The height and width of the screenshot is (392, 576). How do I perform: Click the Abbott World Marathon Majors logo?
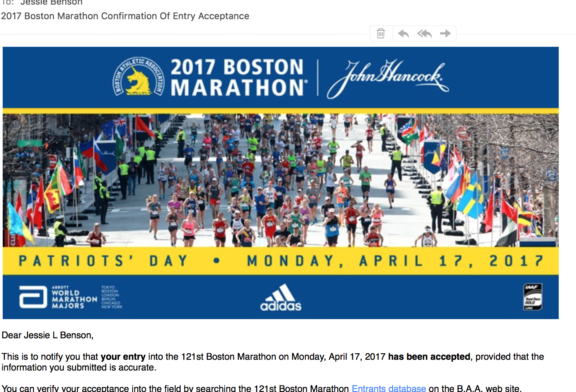pos(58,297)
